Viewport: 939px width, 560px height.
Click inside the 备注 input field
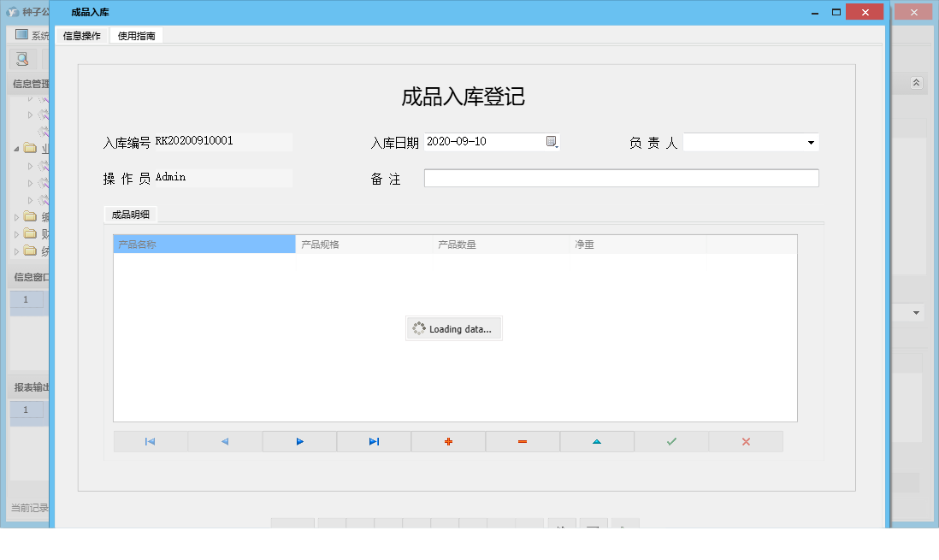620,178
